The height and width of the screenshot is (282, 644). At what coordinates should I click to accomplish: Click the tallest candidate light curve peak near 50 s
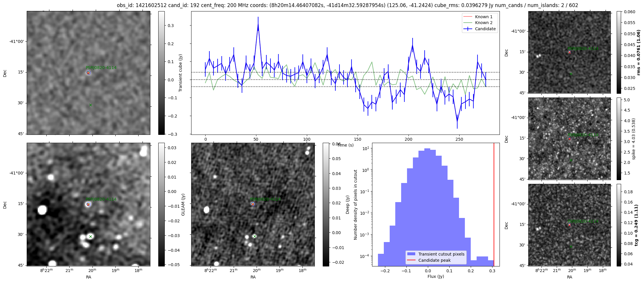click(x=258, y=25)
